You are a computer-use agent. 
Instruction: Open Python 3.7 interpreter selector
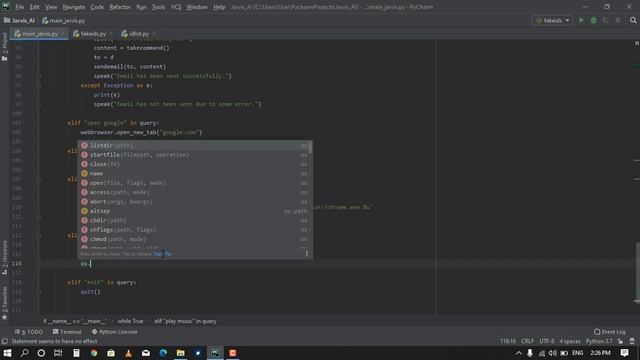click(x=599, y=341)
